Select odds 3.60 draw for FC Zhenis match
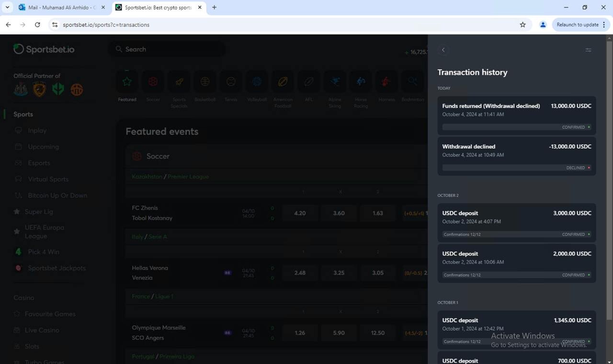 click(339, 213)
